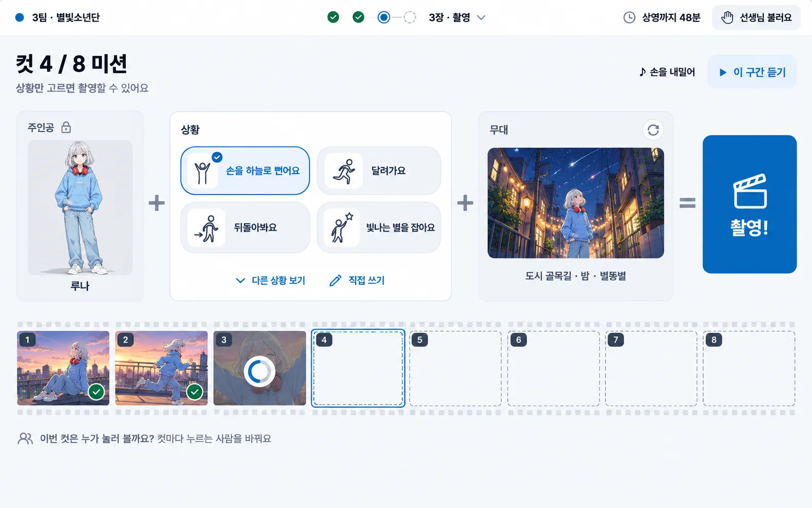
Task: Click the 컷 4 / 8 미션 heading
Action: (x=72, y=64)
